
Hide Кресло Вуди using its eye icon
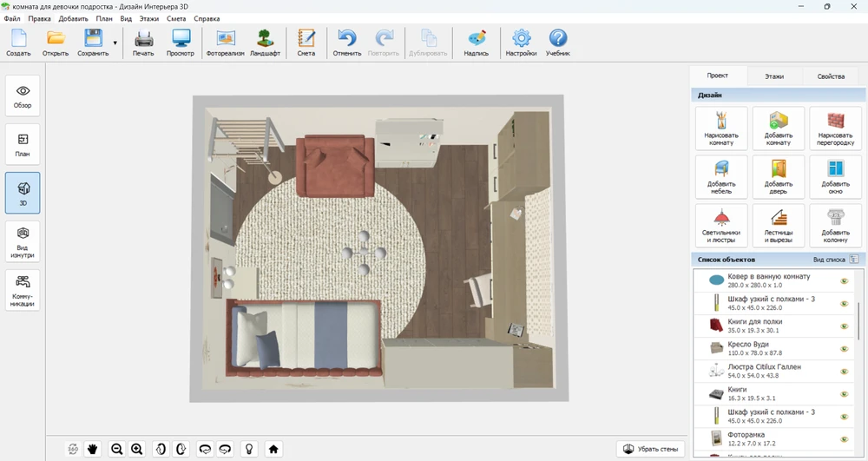point(844,349)
